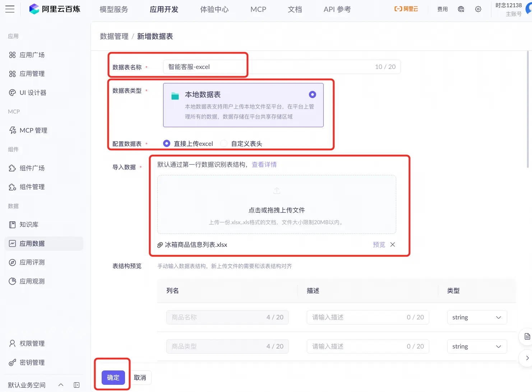Click the 知识库 book icon

[x=12, y=225]
